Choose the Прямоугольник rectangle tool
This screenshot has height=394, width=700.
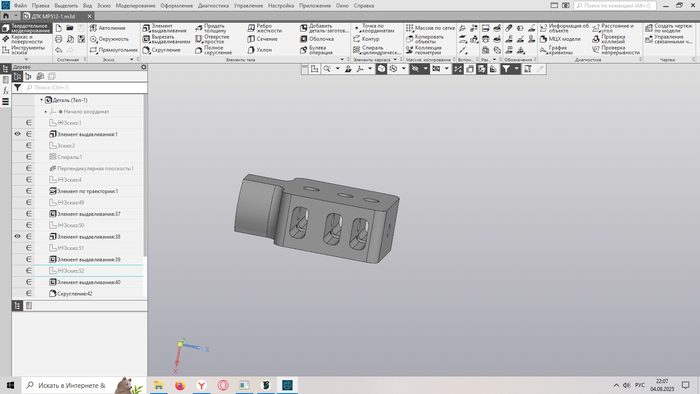coord(113,50)
